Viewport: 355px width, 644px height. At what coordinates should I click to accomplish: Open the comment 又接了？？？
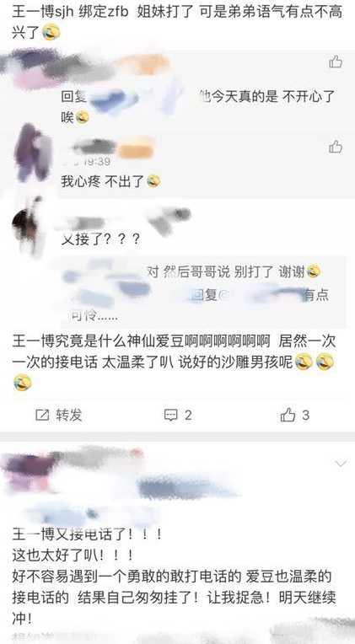coord(100,239)
